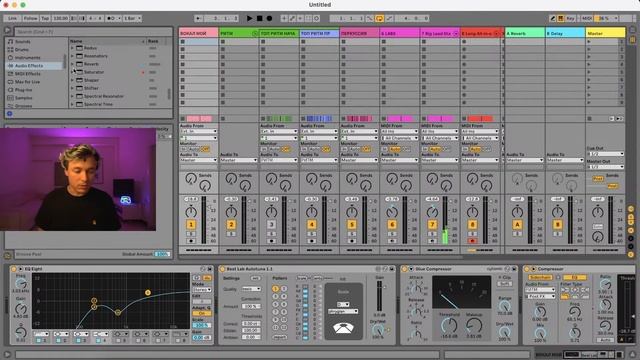Enable Track Activator 3

[x=271, y=224]
